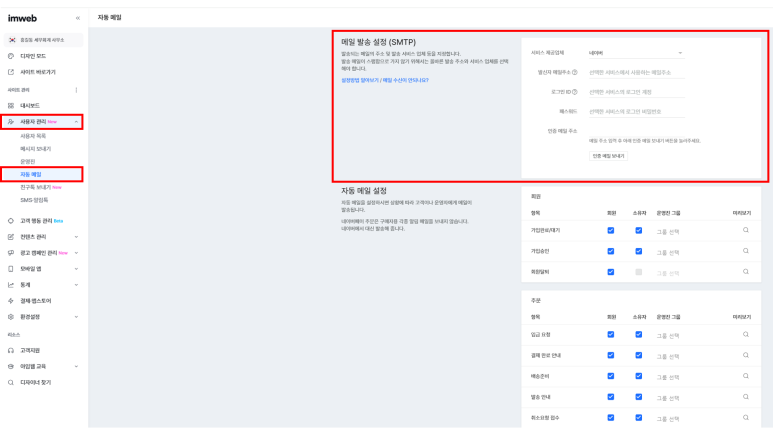Go to SMS 알림톡 menu item

tap(34, 200)
